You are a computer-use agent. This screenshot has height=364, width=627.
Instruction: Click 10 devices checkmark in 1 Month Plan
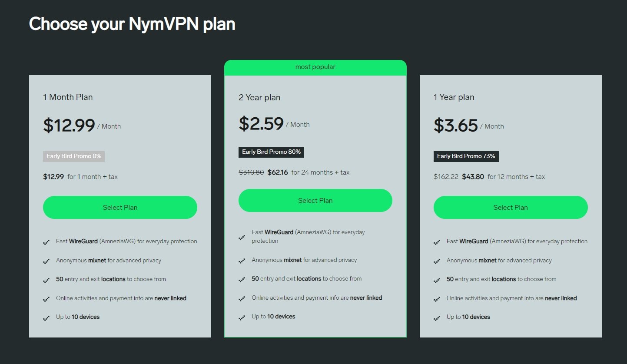coord(46,318)
